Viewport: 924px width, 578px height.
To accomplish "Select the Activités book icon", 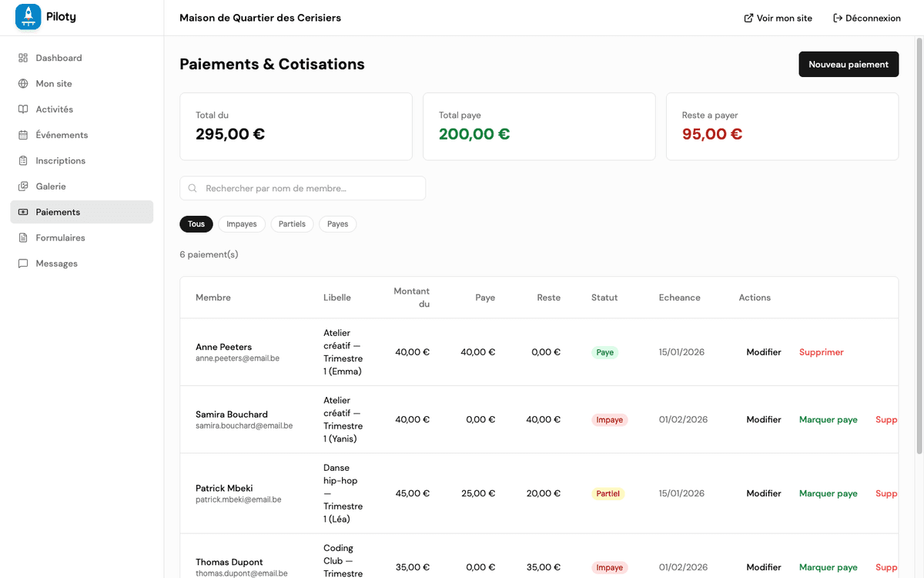I will pyautogui.click(x=25, y=109).
